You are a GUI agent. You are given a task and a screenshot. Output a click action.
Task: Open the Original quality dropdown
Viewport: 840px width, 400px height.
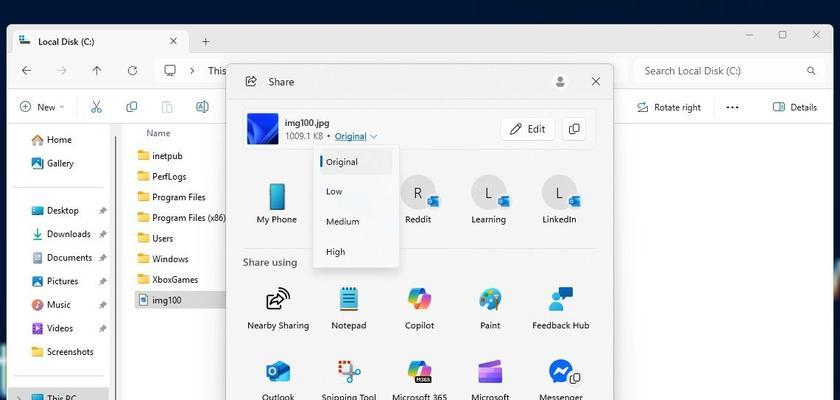pos(356,137)
